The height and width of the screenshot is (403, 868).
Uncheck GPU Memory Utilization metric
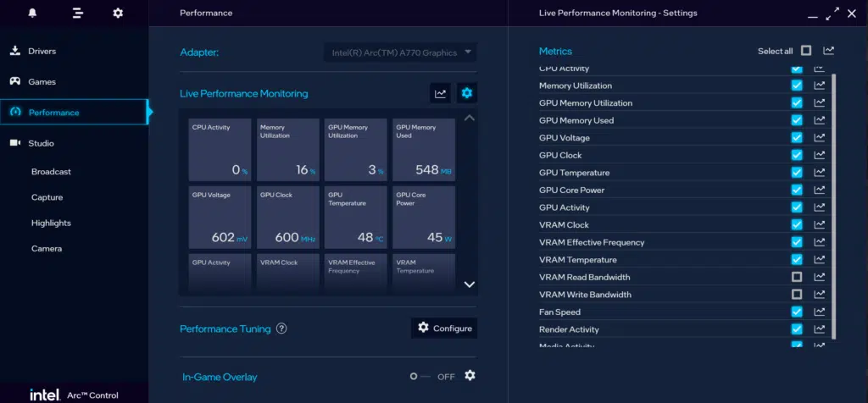tap(797, 102)
